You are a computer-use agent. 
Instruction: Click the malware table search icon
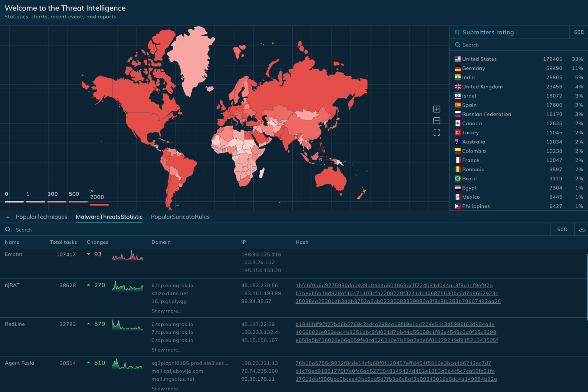tap(8, 229)
